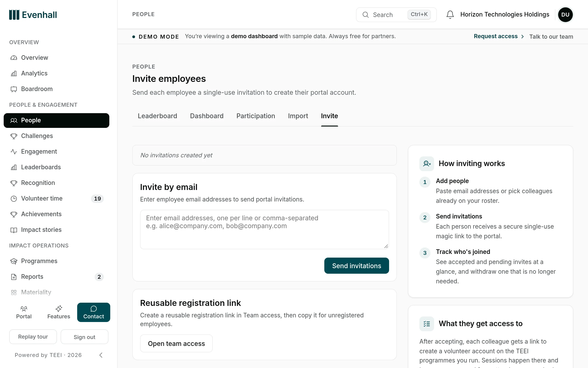Collapse the sidebar with the chevron
This screenshot has height=368, width=588.
(x=101, y=355)
